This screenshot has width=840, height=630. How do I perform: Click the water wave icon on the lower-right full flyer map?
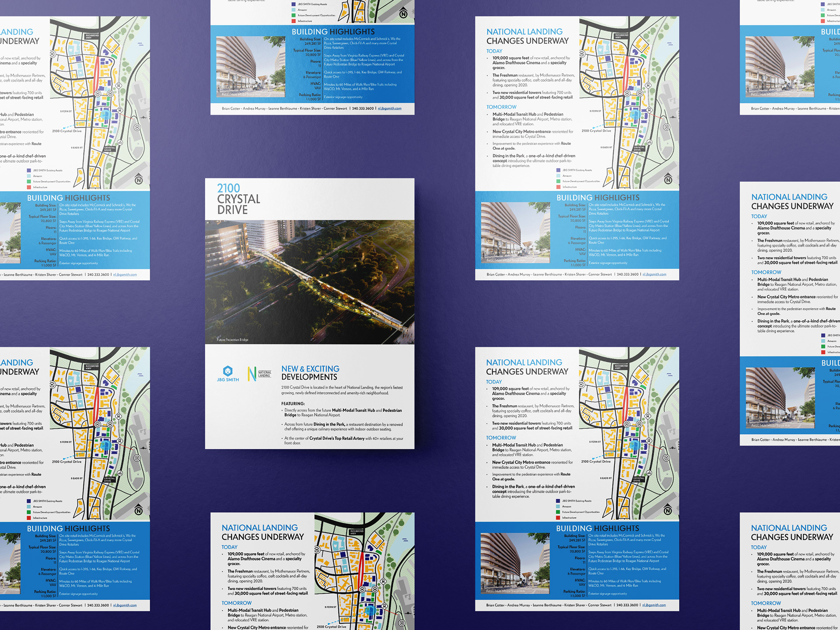pyautogui.click(x=670, y=374)
